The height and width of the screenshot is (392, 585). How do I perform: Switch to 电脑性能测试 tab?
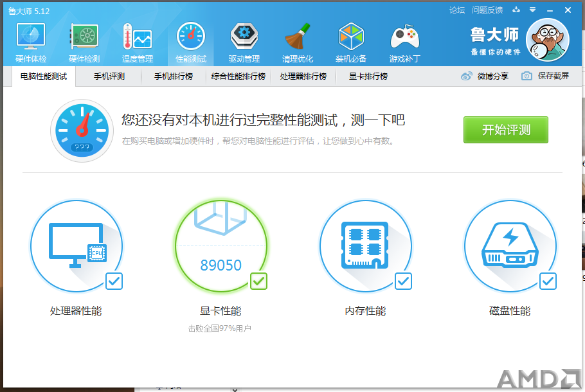(x=44, y=76)
